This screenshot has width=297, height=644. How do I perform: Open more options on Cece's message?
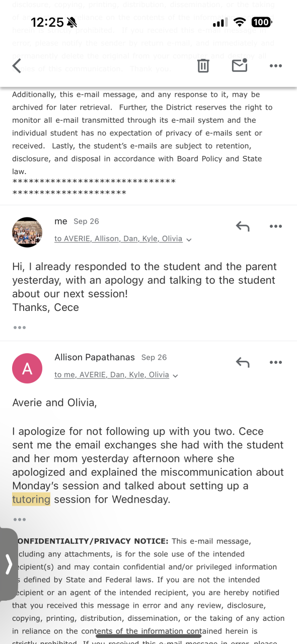pos(276,226)
